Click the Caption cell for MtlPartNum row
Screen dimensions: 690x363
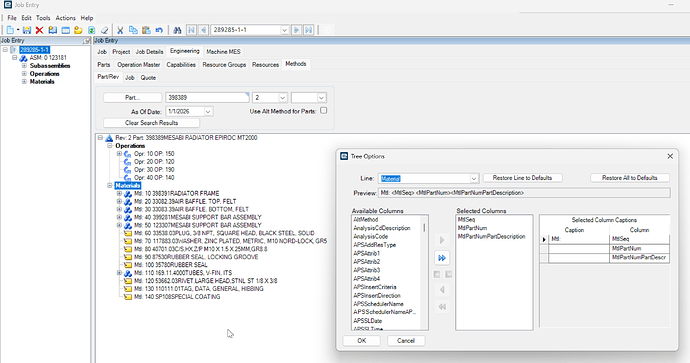click(x=579, y=249)
